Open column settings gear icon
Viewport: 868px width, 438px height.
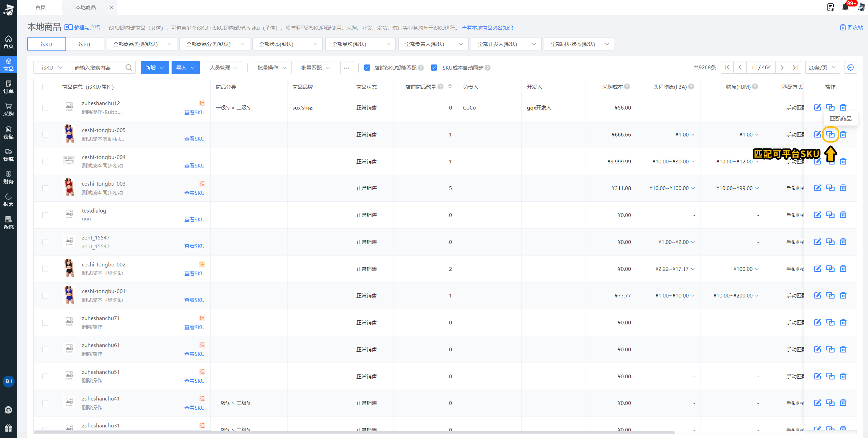[x=851, y=68]
